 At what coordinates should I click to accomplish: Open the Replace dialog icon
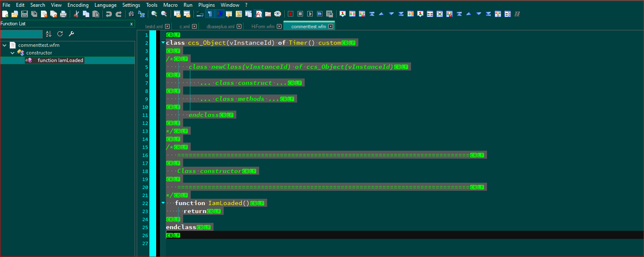coord(141,14)
